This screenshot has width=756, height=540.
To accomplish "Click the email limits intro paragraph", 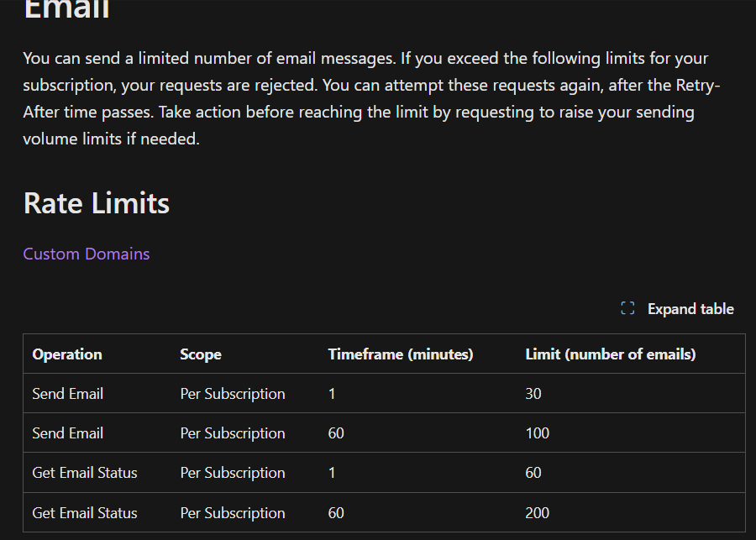I will click(371, 98).
